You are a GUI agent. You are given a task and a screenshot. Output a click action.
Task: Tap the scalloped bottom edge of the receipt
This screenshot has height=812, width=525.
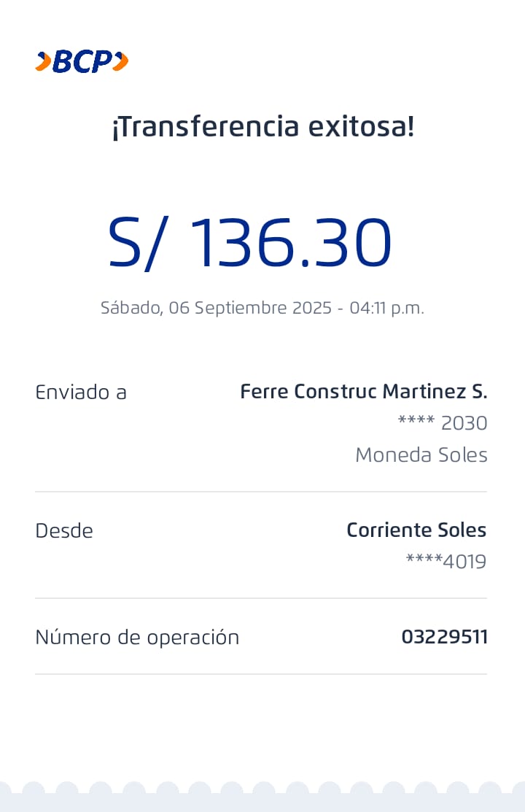(262, 794)
